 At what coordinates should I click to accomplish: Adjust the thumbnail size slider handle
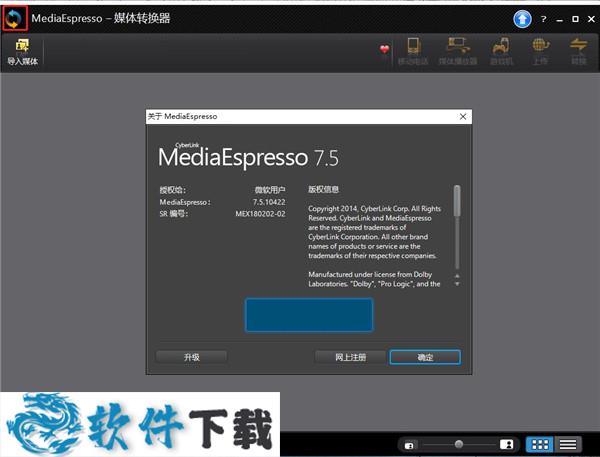click(x=459, y=444)
